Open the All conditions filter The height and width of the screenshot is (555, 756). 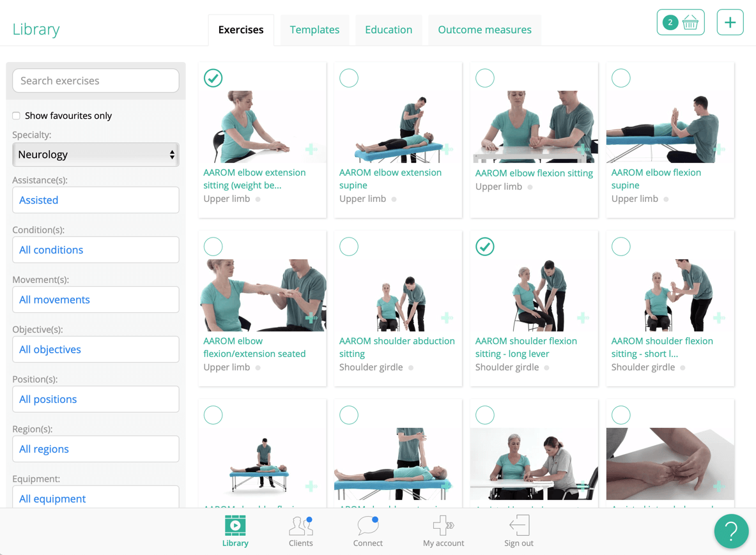[x=95, y=250]
